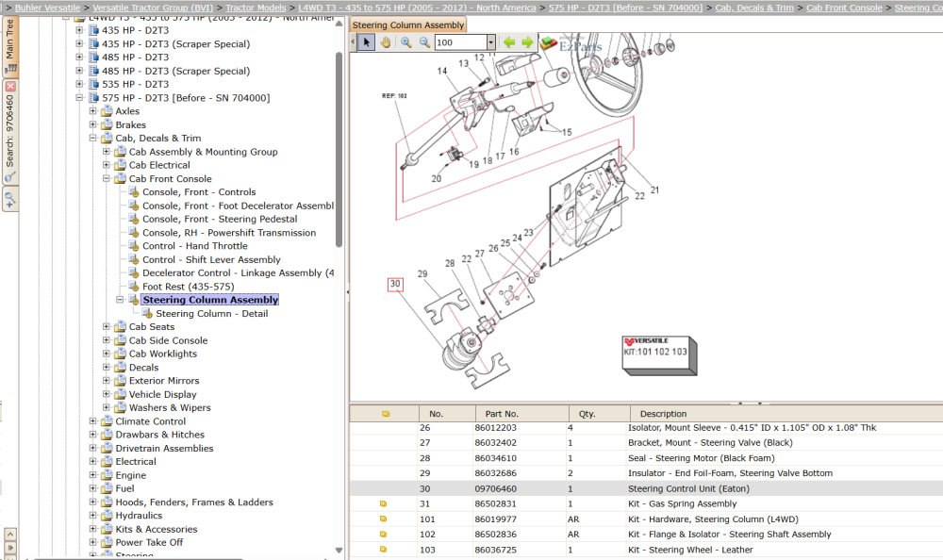Expand 435 HP - D2T3 (Scraper Special) node
This screenshot has width=943, height=560.
79,43
